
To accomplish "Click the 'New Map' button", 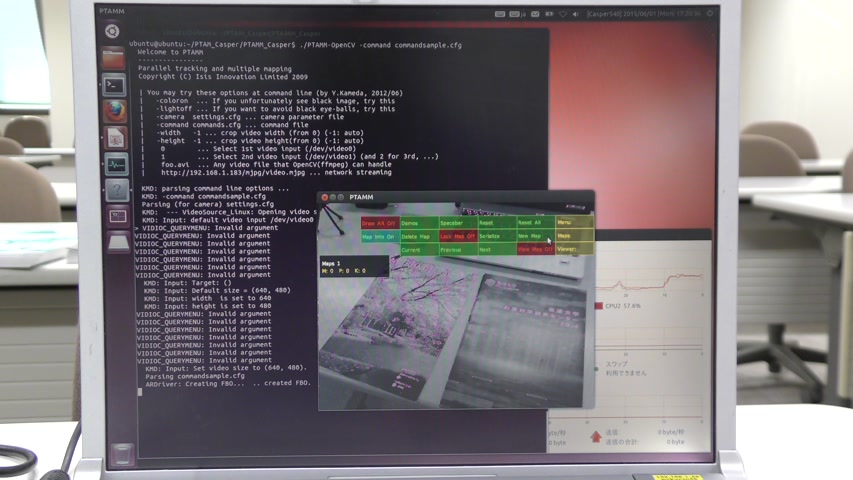I will (x=535, y=236).
